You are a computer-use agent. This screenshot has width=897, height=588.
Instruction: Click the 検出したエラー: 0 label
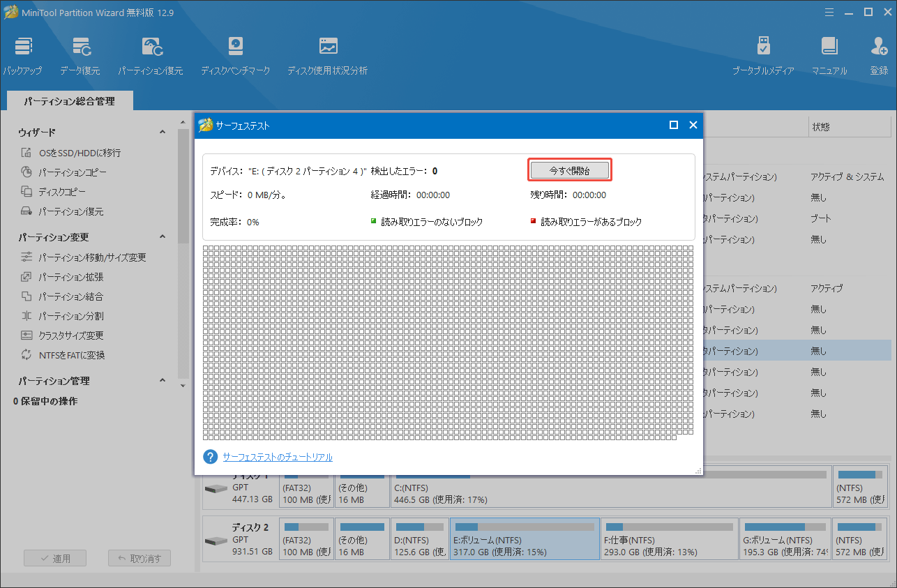coord(404,171)
